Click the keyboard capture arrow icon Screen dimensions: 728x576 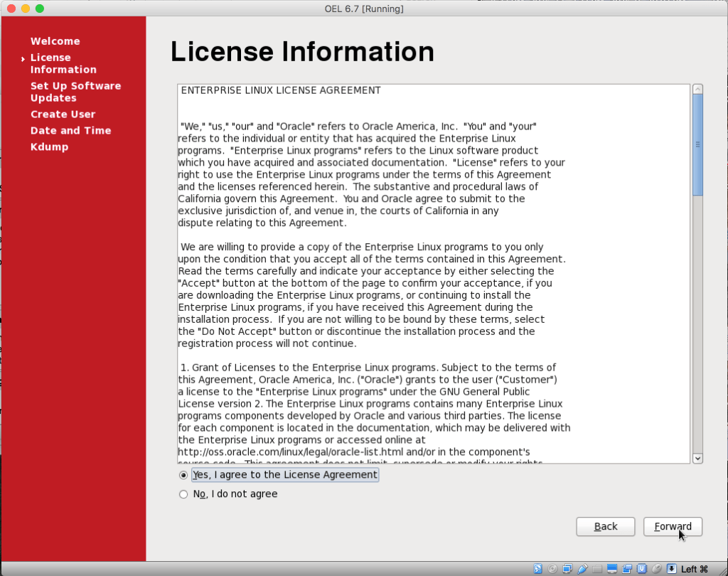671,569
